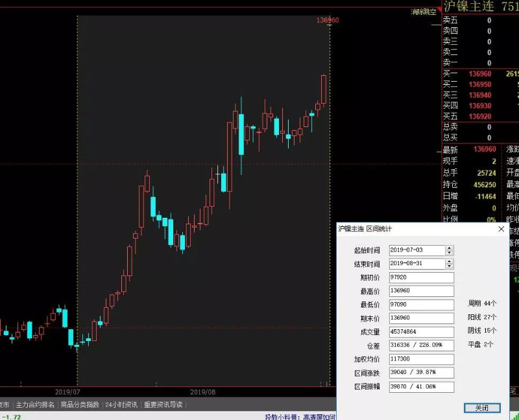Image resolution: width=519 pixels, height=420 pixels.
Task: Decrease 起始时间 date with down stepper arrow
Action: pyautogui.click(x=450, y=253)
